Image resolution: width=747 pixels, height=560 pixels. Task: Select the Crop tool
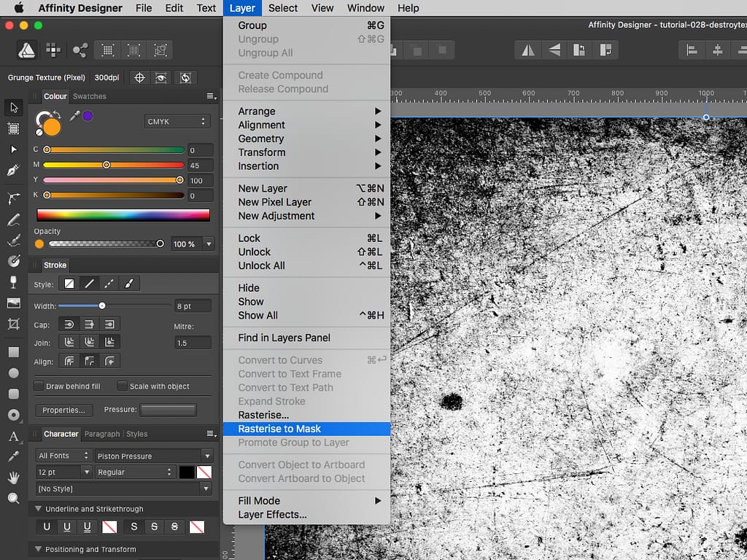(x=12, y=324)
